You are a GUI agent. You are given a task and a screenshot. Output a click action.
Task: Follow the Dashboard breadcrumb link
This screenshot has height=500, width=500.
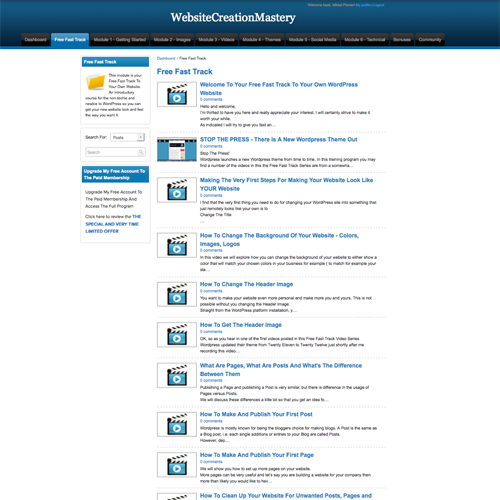point(166,58)
